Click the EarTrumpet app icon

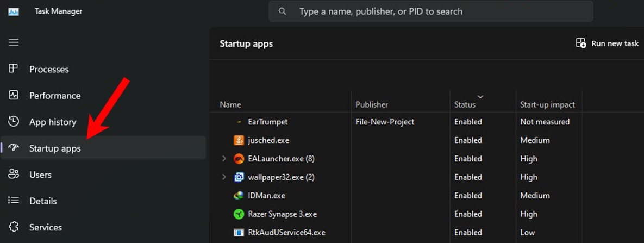[239, 122]
